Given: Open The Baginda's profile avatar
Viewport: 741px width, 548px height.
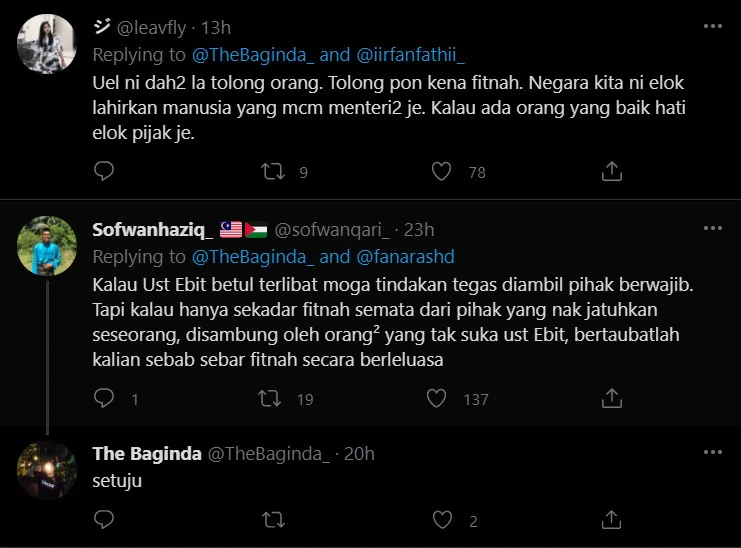Looking at the screenshot, I should (47, 469).
